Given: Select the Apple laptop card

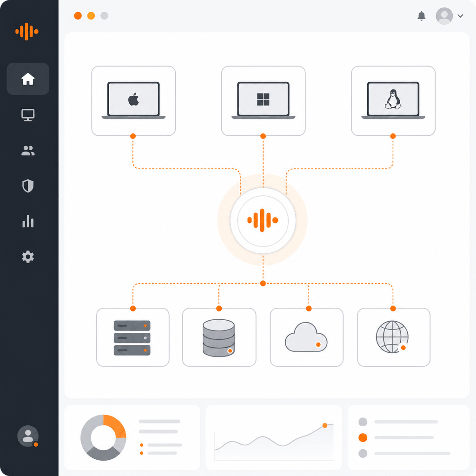Looking at the screenshot, I should [x=133, y=101].
